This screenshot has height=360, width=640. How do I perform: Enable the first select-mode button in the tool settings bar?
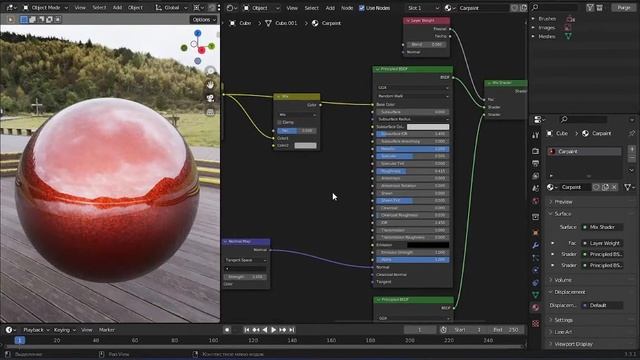click(24, 20)
